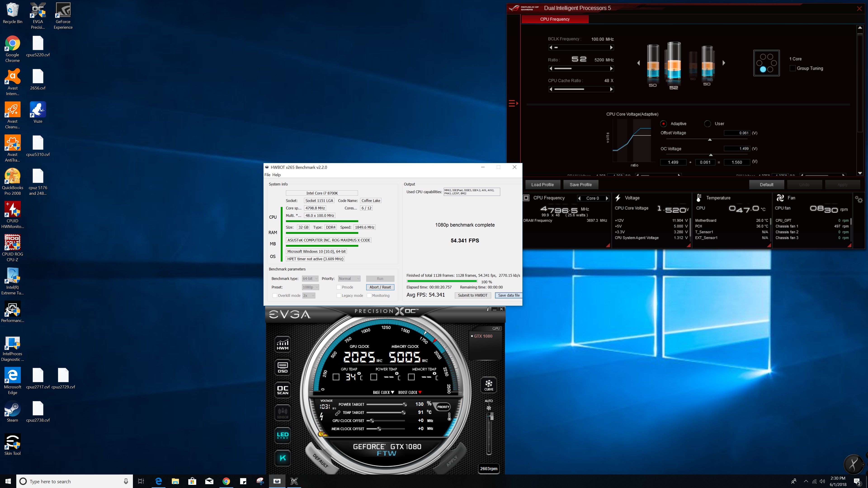This screenshot has height=488, width=868.
Task: Open Skin Tool desktop icon
Action: 12,445
